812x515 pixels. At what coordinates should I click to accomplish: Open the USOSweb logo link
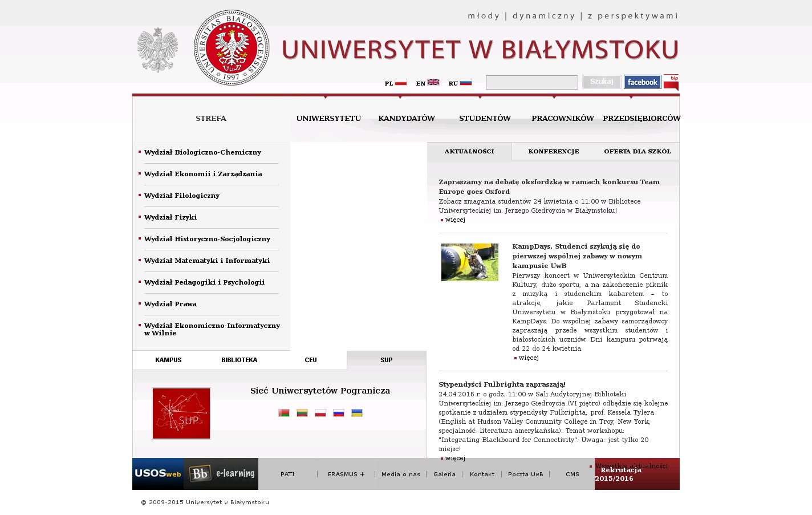[158, 474]
